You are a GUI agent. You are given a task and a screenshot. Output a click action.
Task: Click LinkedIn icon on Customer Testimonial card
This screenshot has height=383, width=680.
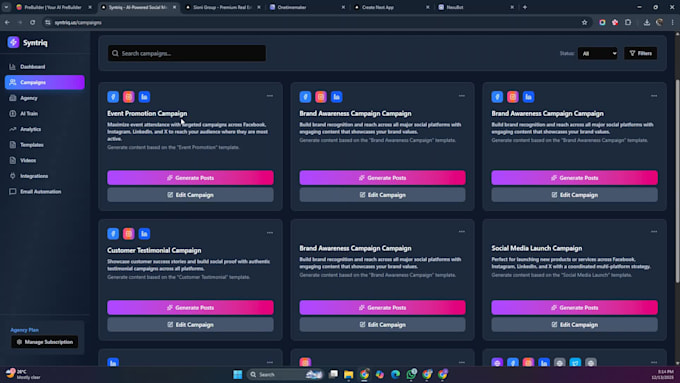144,234
